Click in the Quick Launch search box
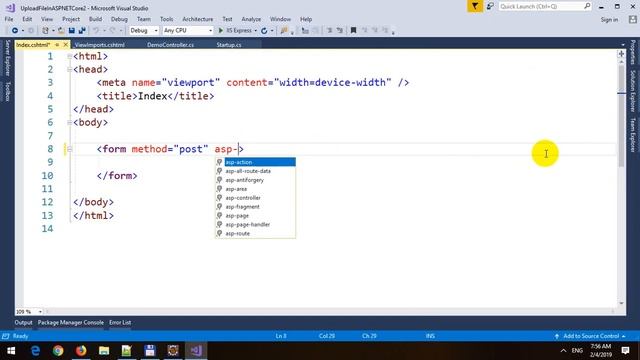 pyautogui.click(x=544, y=7)
